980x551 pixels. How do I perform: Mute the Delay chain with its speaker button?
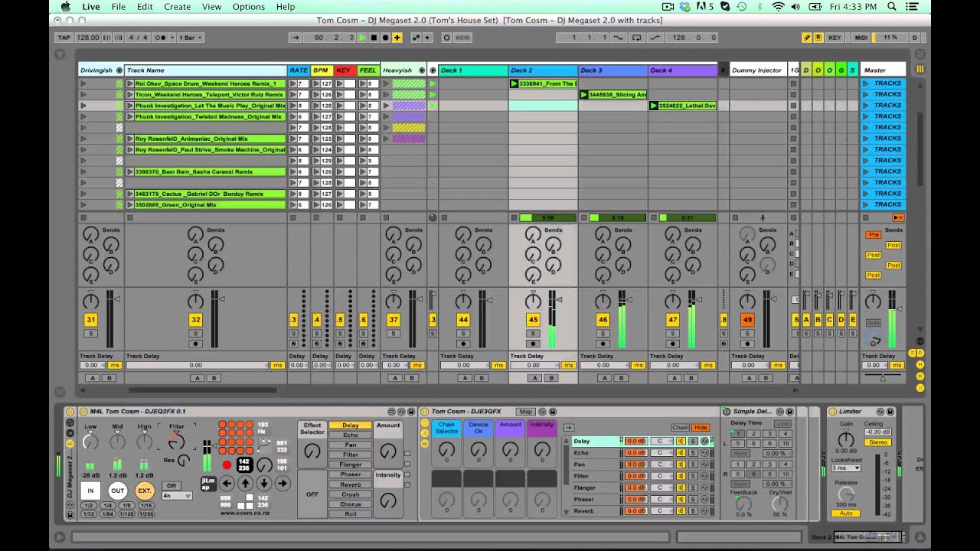(681, 442)
